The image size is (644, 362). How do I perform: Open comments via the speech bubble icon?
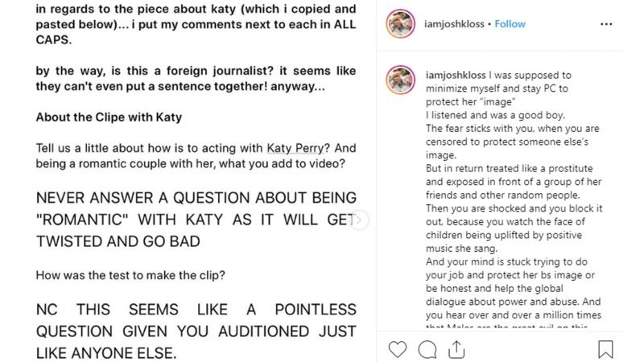click(428, 348)
